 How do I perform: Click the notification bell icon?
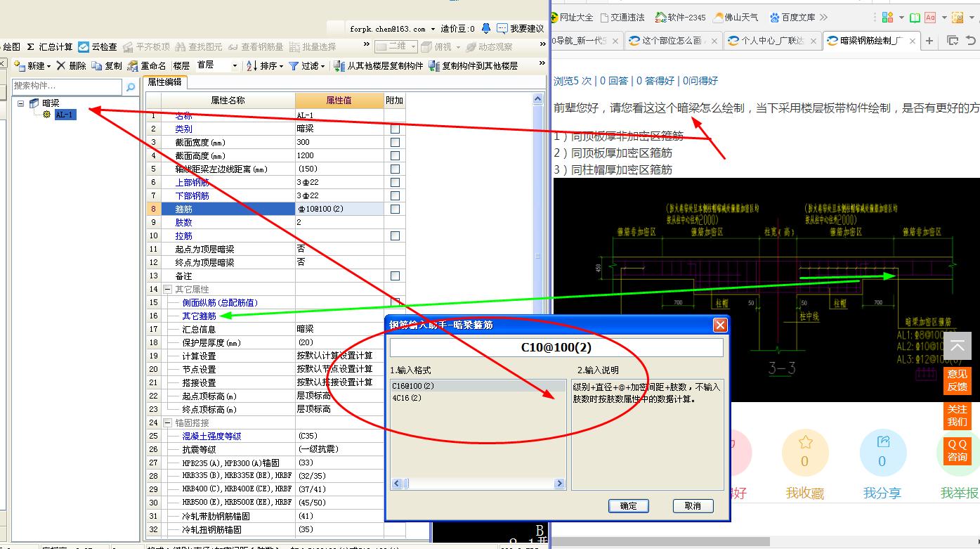point(485,28)
